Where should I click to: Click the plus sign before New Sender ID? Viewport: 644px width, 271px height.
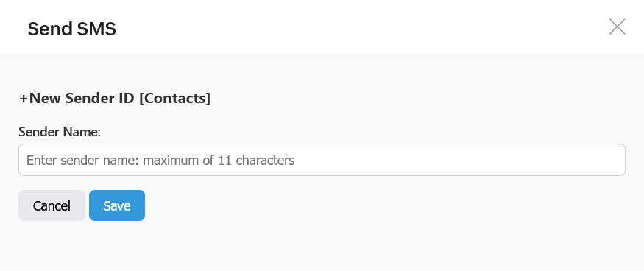pos(24,99)
